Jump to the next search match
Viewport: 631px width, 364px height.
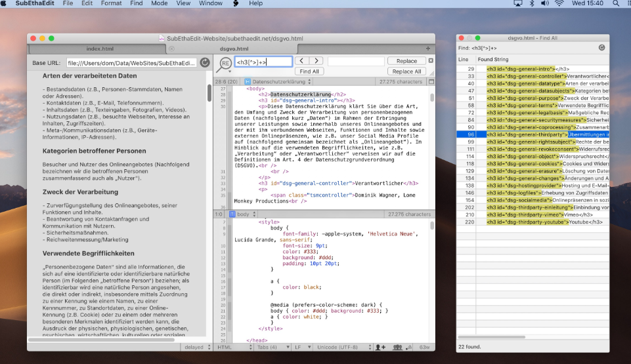pyautogui.click(x=316, y=61)
